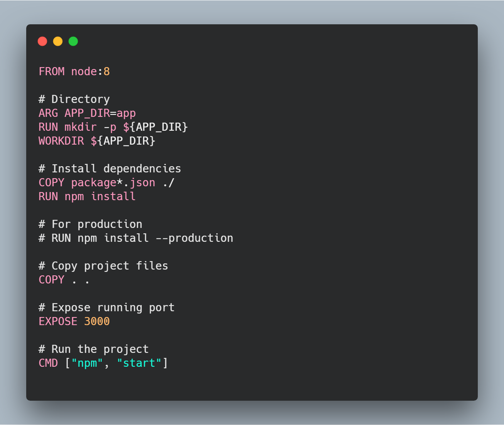Screen dimensions: 504x425
Task: Click the green maximize window dot
Action: coord(73,41)
